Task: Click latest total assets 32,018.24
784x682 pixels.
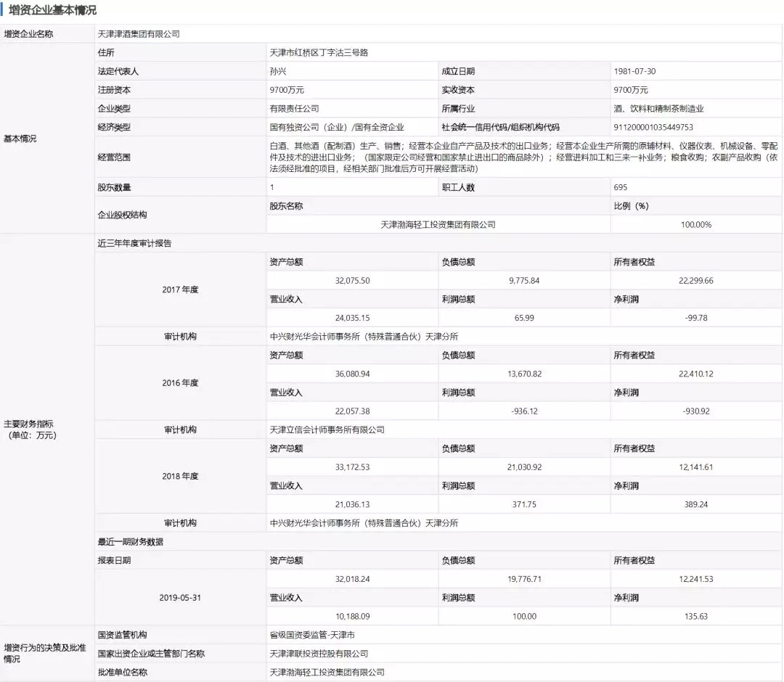Action: 353,579
